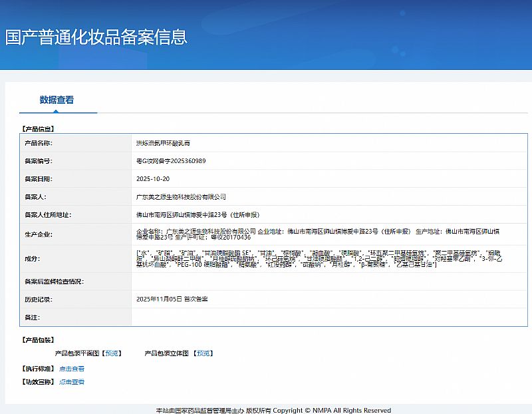Image resolution: width=532 pixels, height=414 pixels.
Task: Click the 生产企业 details text
Action: coord(319,234)
